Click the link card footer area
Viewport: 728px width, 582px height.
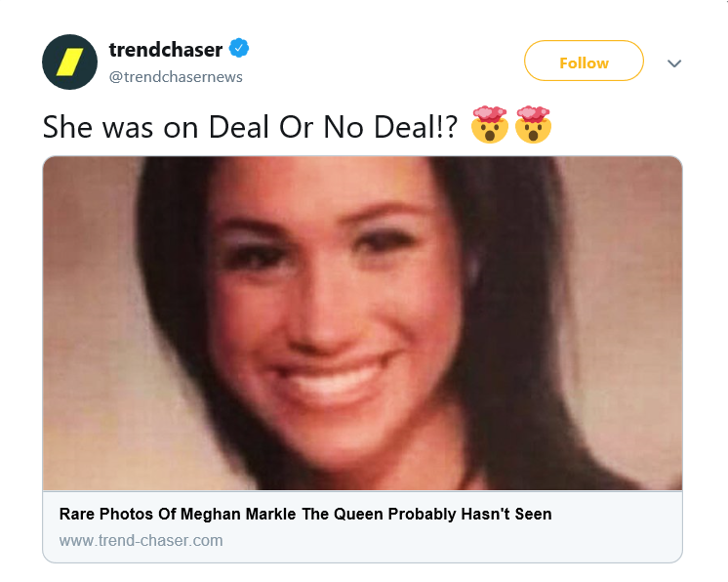(x=362, y=526)
